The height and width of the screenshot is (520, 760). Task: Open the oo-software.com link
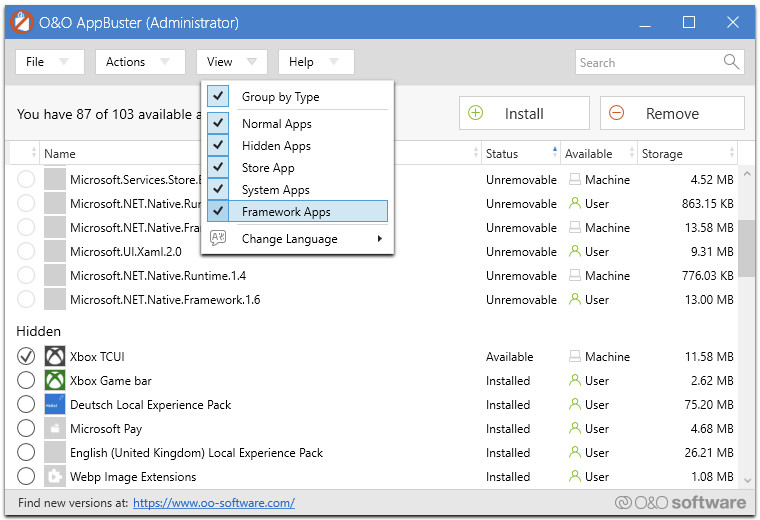pos(214,503)
